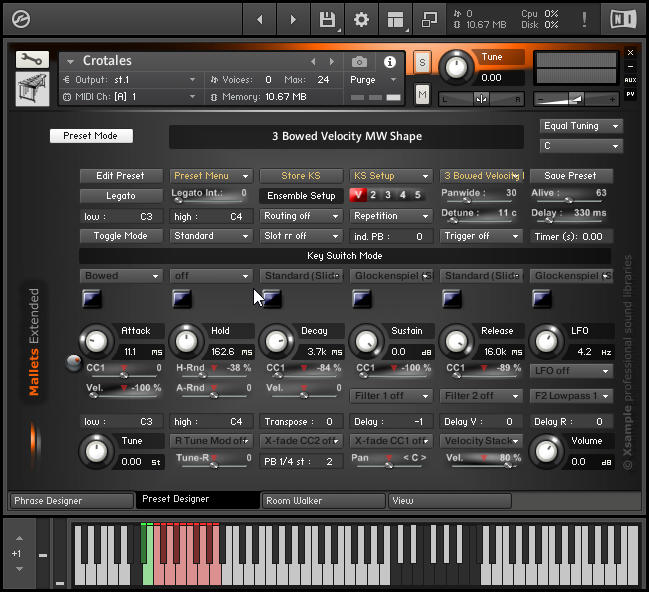Adjust the Alive slider
This screenshot has width=649, height=592.
569,200
